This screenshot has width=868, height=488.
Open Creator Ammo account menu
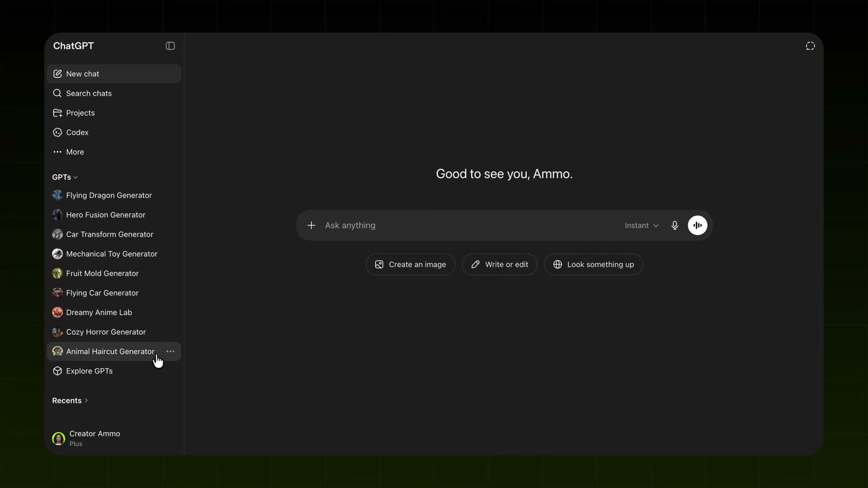(x=114, y=438)
